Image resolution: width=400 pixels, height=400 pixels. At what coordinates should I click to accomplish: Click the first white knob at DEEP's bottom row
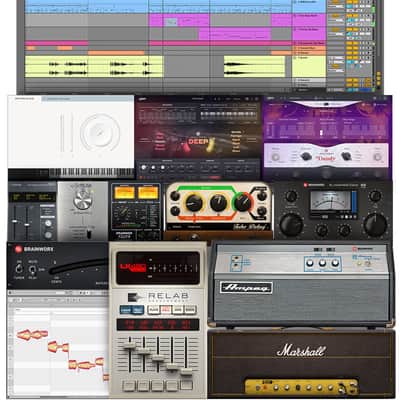click(x=144, y=168)
